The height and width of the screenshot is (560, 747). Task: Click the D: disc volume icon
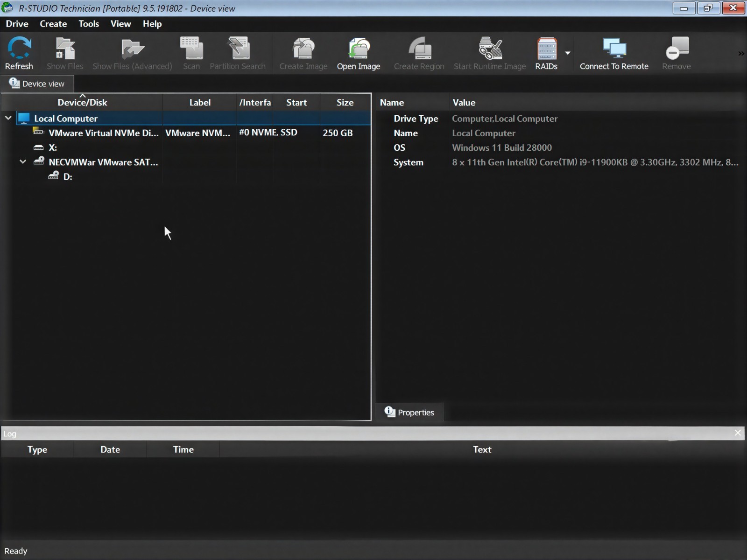click(x=53, y=175)
